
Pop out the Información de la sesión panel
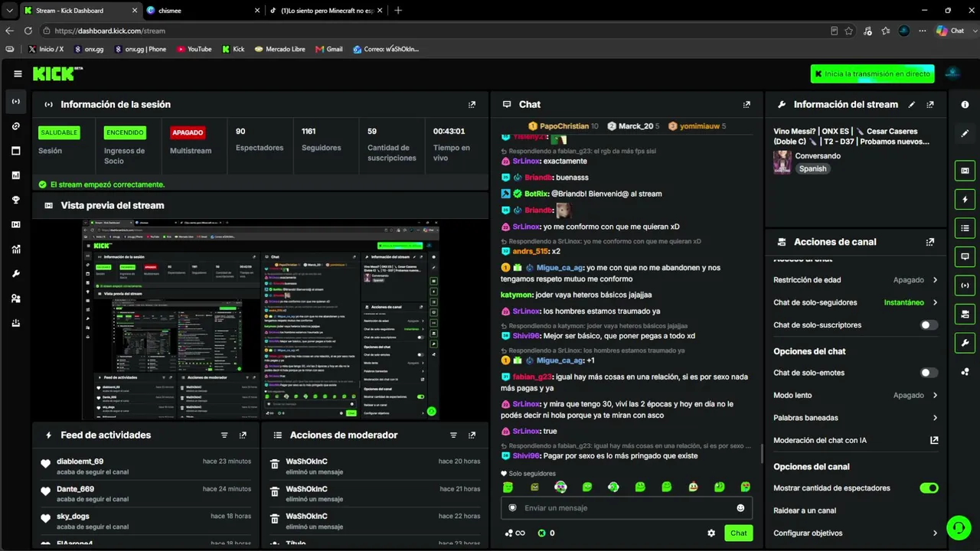point(472,105)
